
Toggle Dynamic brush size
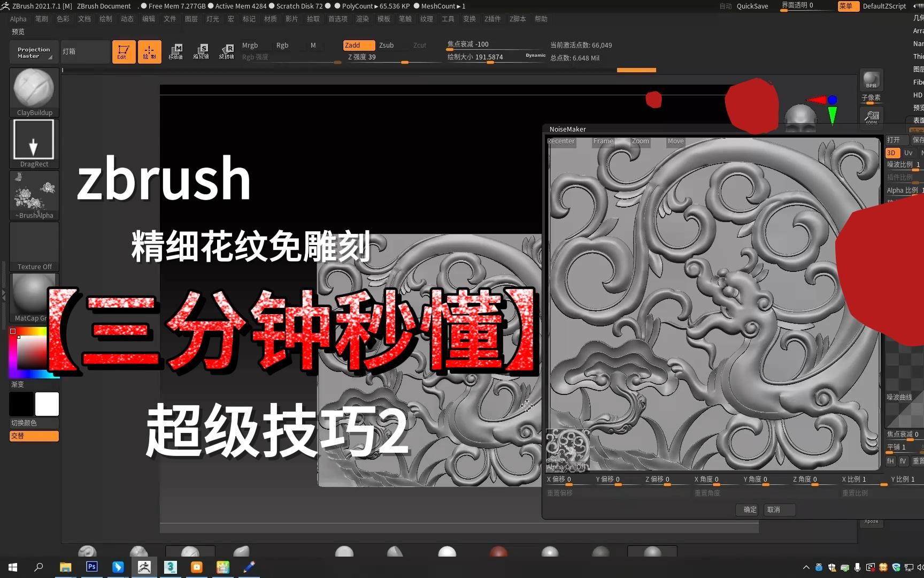pos(535,56)
